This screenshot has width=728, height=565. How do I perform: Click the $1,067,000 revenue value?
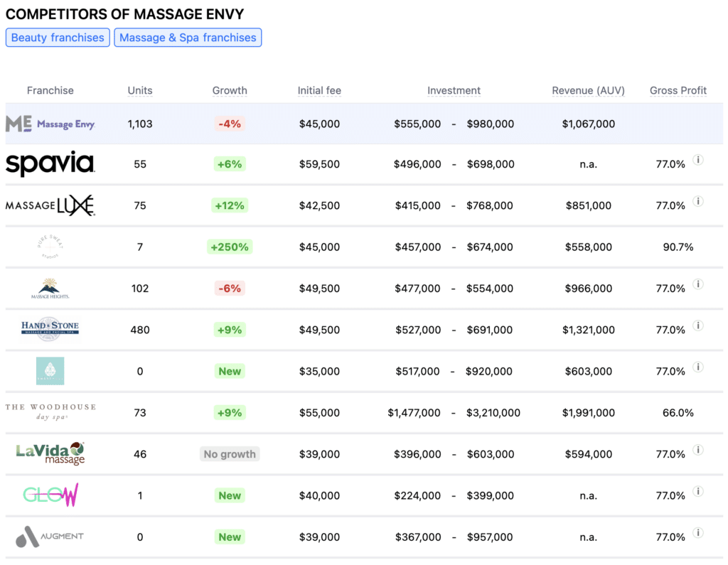(x=588, y=124)
